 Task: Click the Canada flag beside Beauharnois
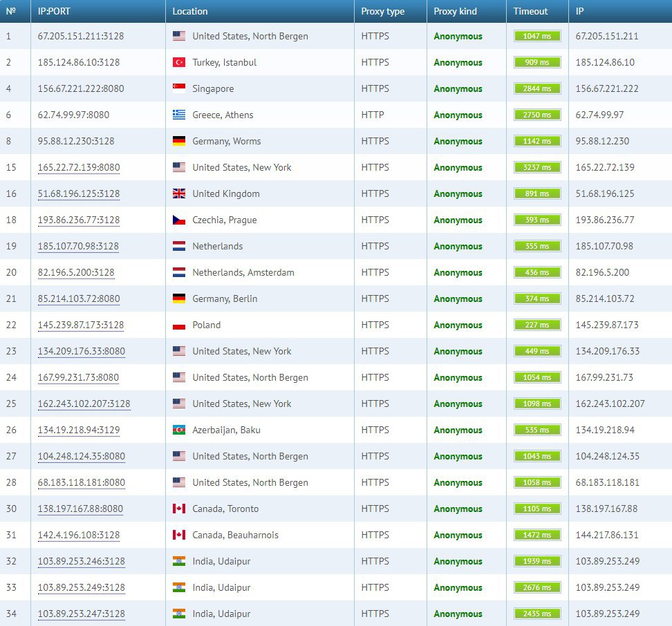coord(178,535)
